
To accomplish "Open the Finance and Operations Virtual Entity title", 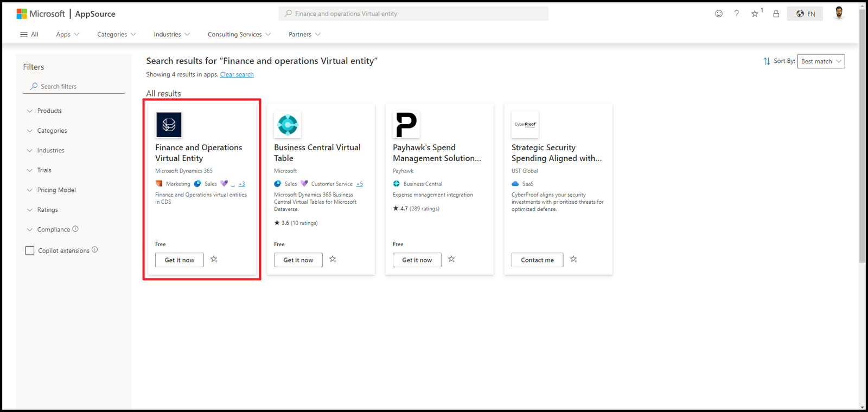I will [x=199, y=153].
